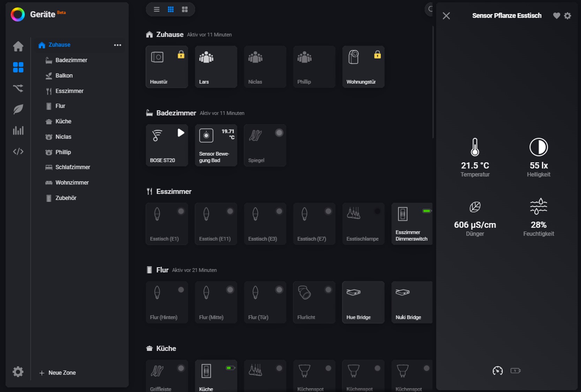Show the sensor gauge view at the panel bottom
This screenshot has height=392, width=581.
(498, 371)
